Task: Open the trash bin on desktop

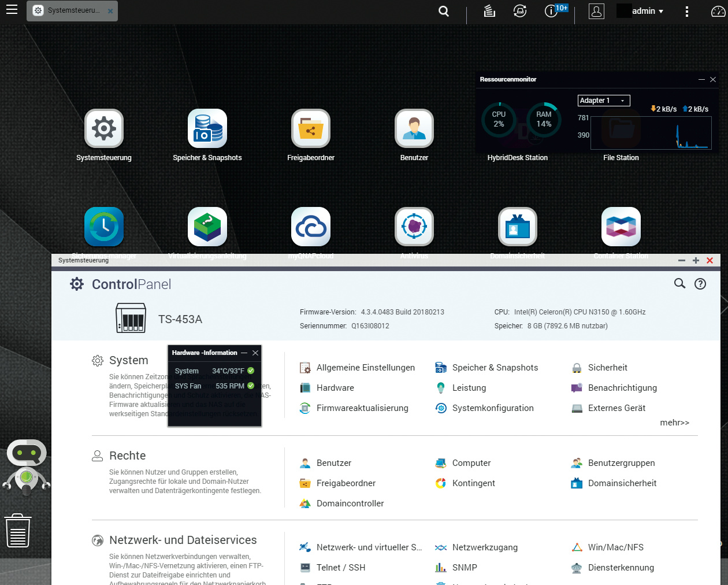Action: click(18, 531)
